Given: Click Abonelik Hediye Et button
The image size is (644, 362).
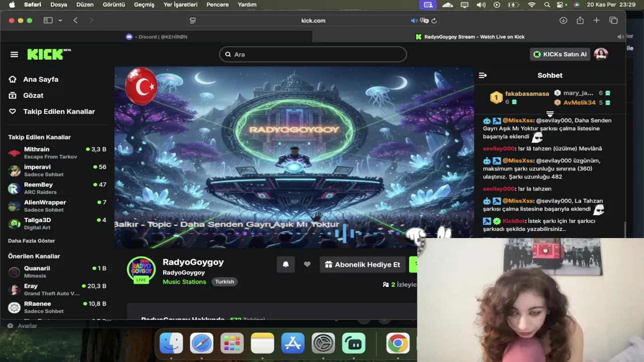Looking at the screenshot, I should point(362,264).
